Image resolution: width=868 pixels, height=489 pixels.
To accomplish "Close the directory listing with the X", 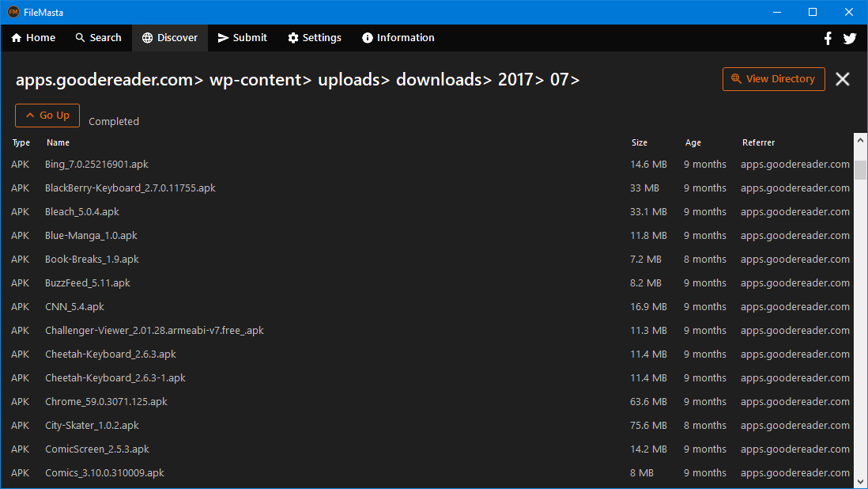I will (842, 79).
